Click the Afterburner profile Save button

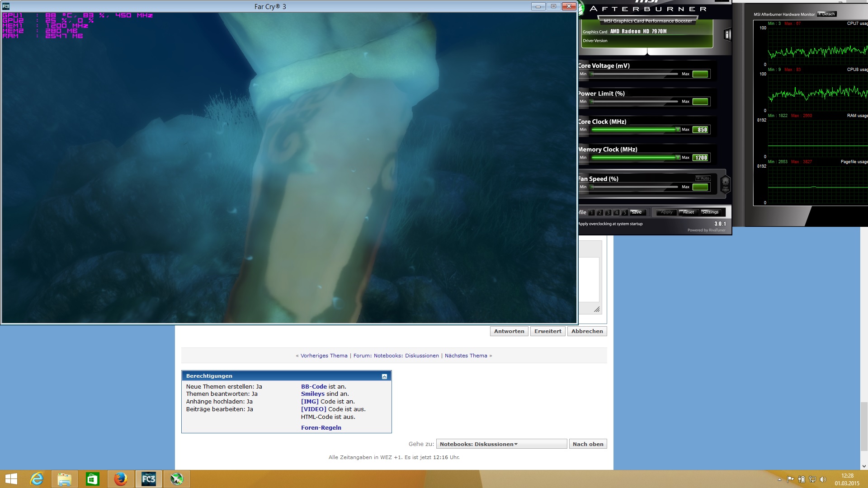pos(637,212)
